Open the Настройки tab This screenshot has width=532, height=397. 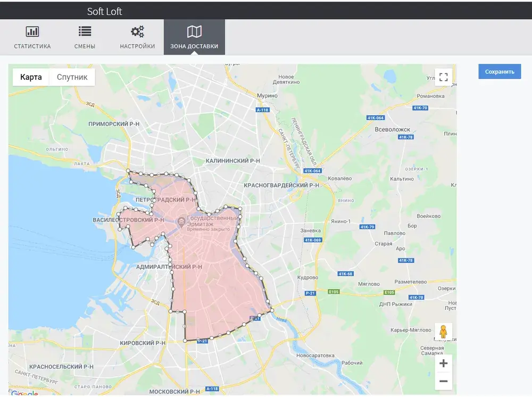tap(137, 37)
